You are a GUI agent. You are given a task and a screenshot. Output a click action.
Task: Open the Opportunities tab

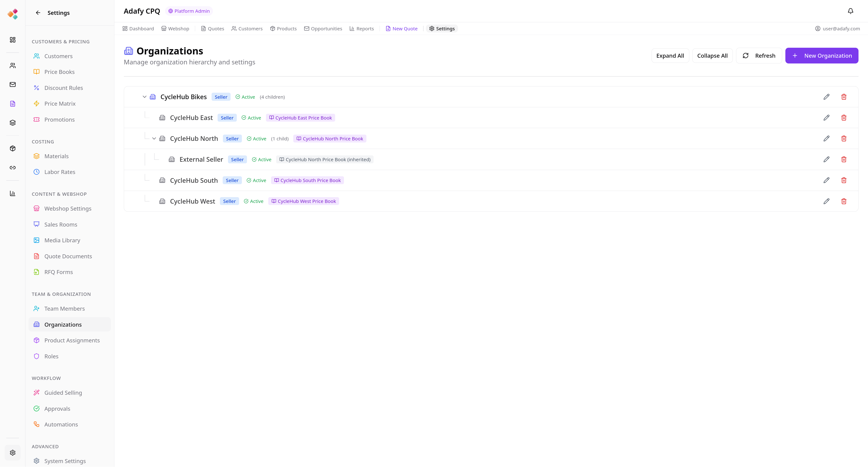pos(323,29)
